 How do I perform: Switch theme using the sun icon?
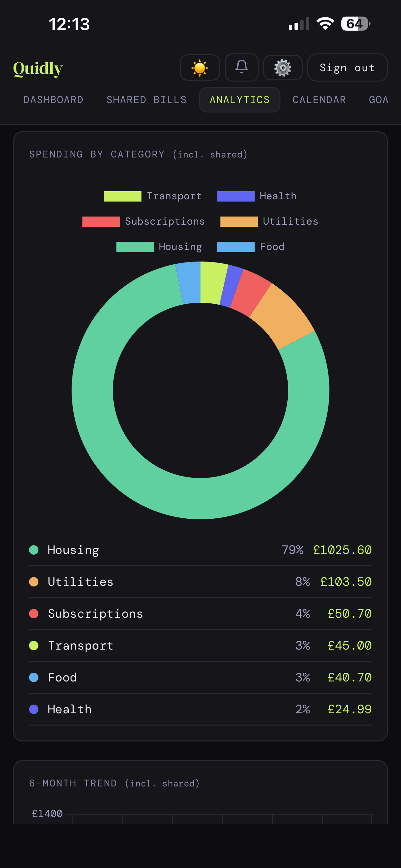pos(200,67)
